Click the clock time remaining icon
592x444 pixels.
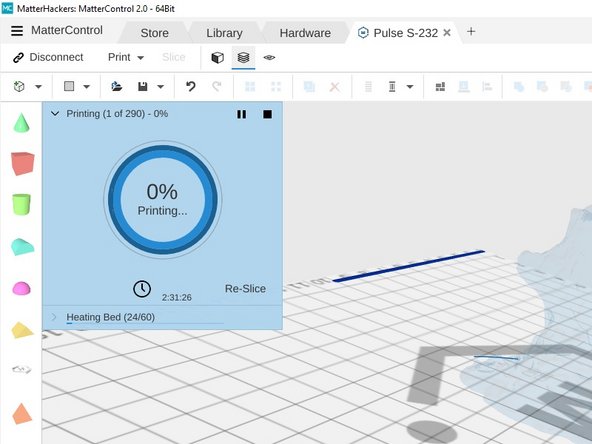pyautogui.click(x=142, y=289)
